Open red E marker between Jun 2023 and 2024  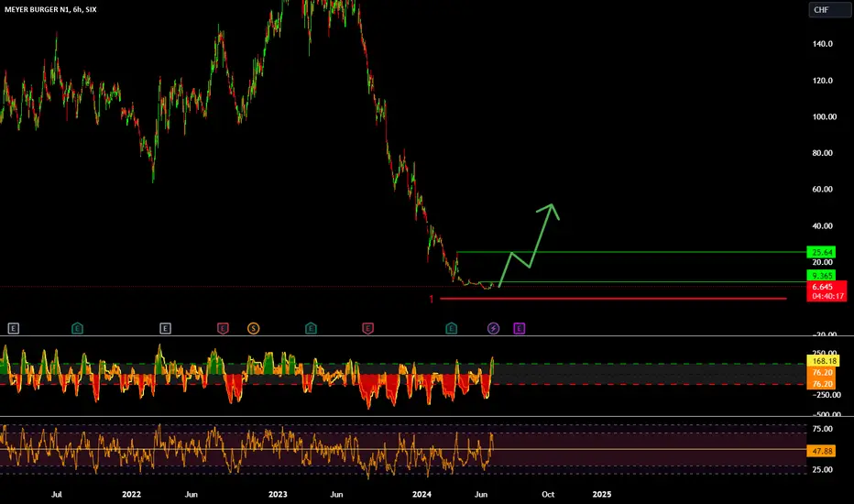tap(367, 329)
